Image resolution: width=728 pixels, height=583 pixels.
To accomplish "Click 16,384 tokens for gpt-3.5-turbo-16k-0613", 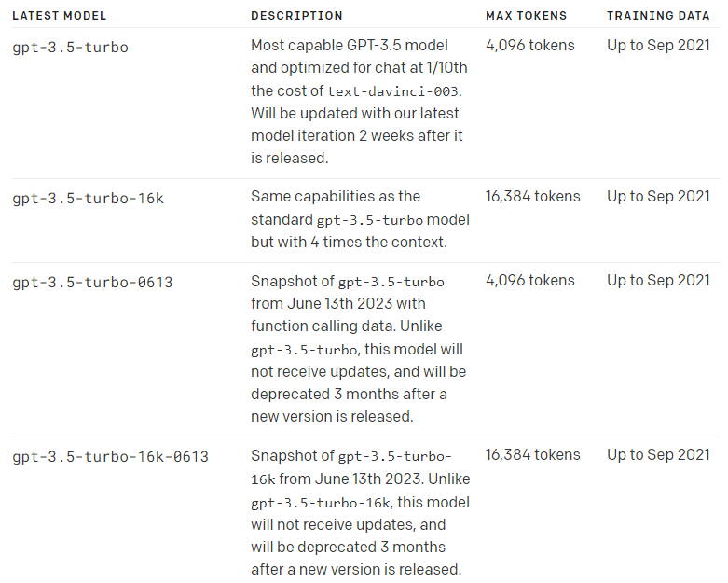I will pos(533,455).
